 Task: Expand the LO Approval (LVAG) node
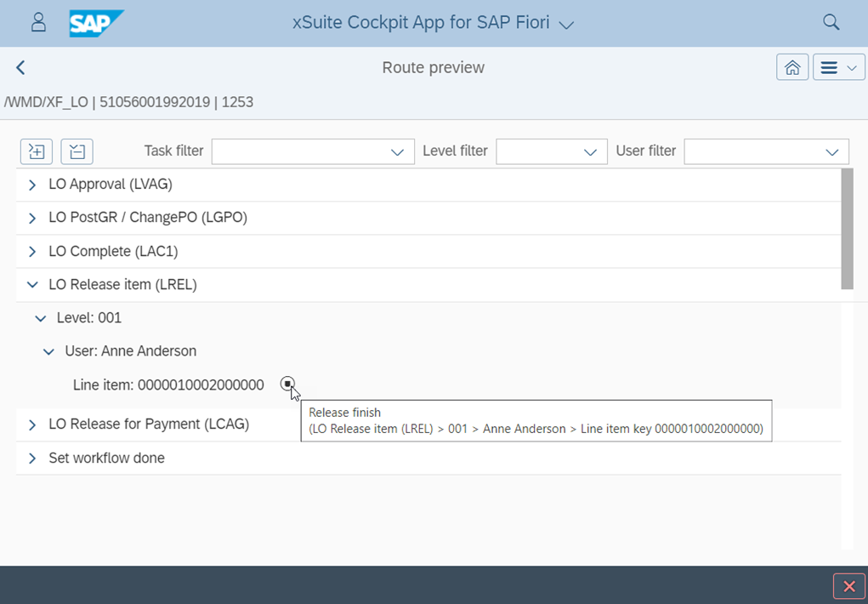point(32,185)
